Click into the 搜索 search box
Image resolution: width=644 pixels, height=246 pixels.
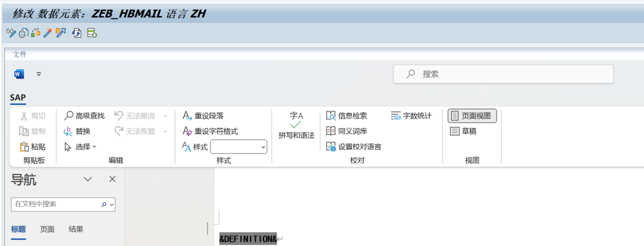(x=503, y=74)
